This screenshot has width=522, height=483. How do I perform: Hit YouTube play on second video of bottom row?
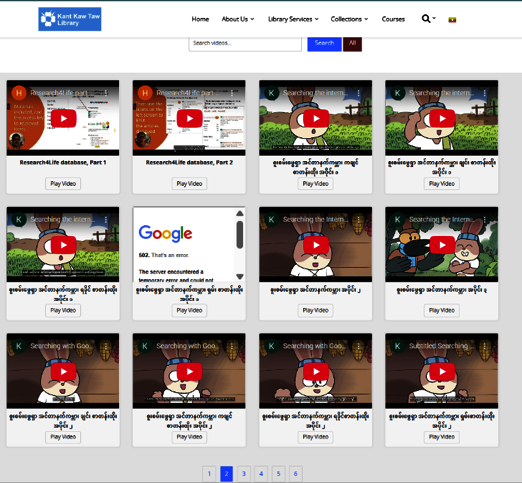coord(189,372)
